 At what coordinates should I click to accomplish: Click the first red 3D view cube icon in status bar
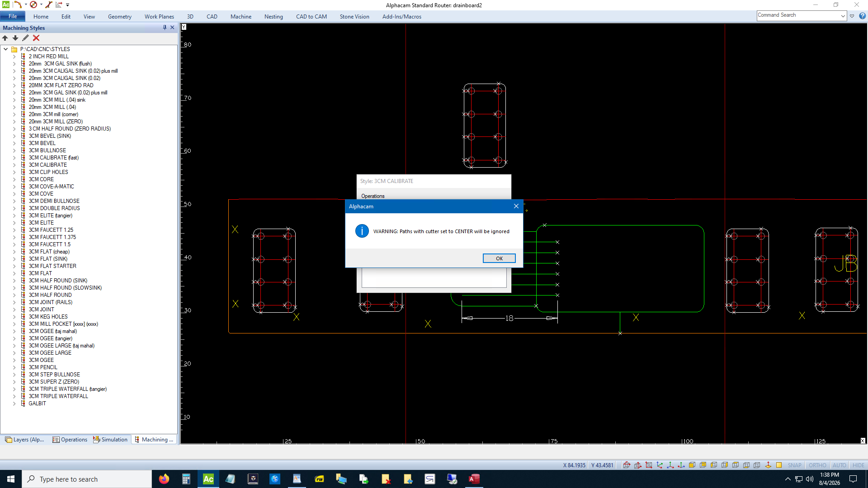[627, 465]
